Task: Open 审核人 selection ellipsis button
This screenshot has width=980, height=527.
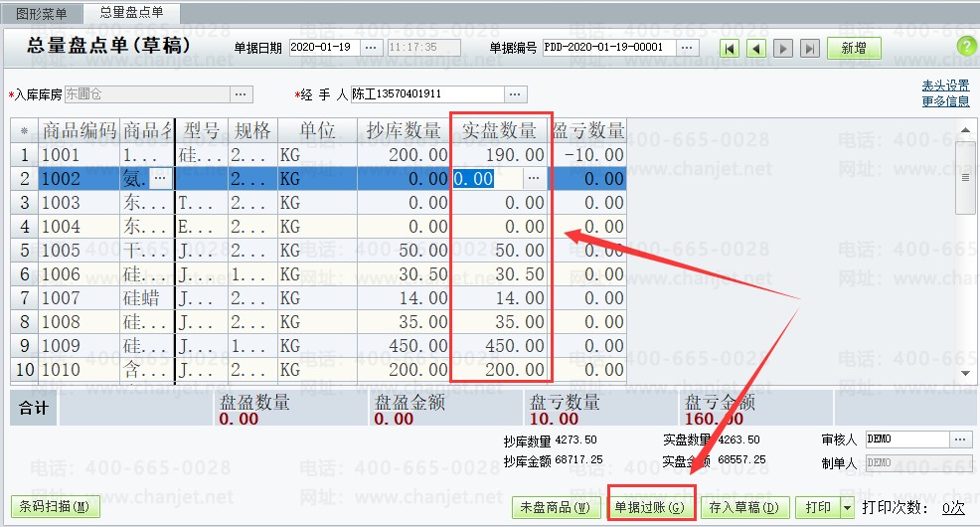Action: point(960,439)
